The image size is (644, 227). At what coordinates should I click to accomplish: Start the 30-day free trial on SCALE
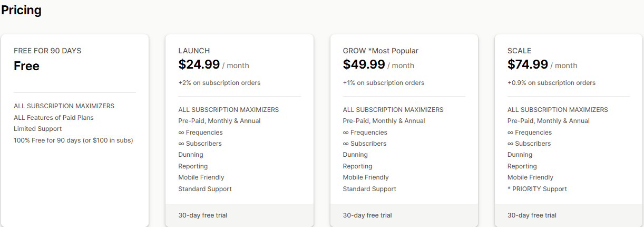point(532,215)
